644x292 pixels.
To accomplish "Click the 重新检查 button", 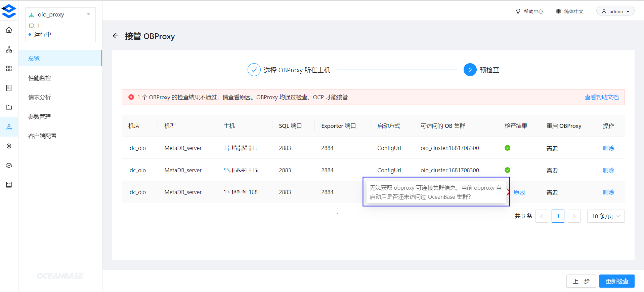I will (617, 281).
